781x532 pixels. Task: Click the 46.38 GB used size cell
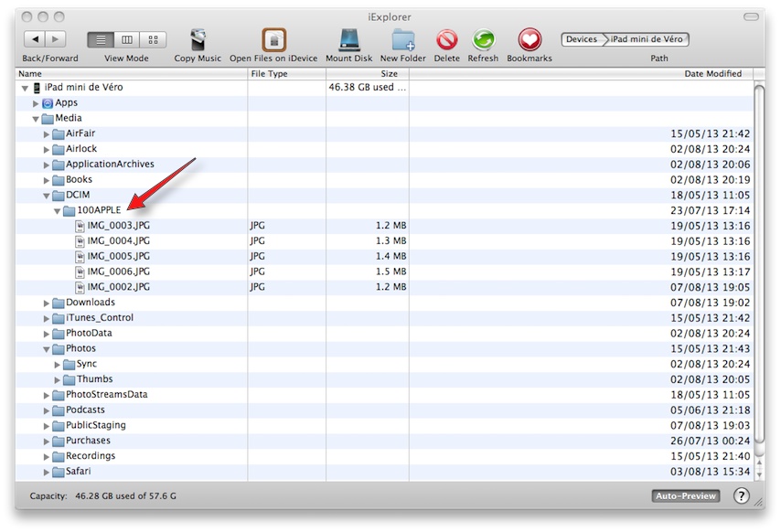point(367,87)
